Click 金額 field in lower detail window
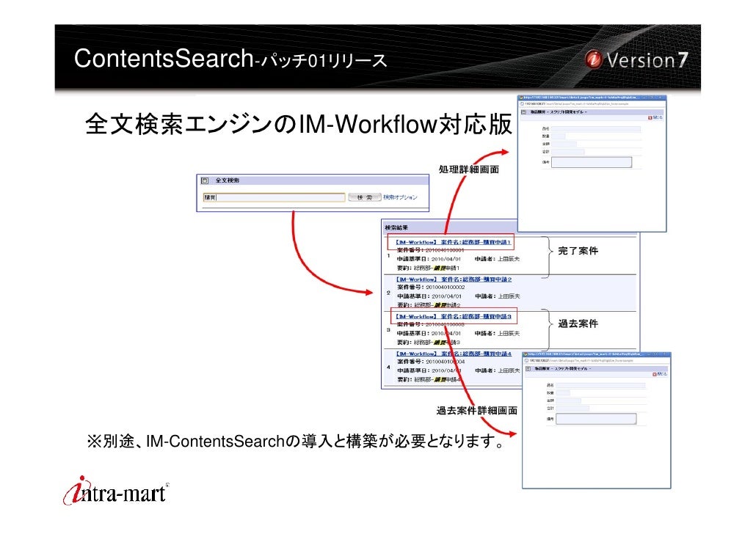The image size is (756, 534). 568,400
